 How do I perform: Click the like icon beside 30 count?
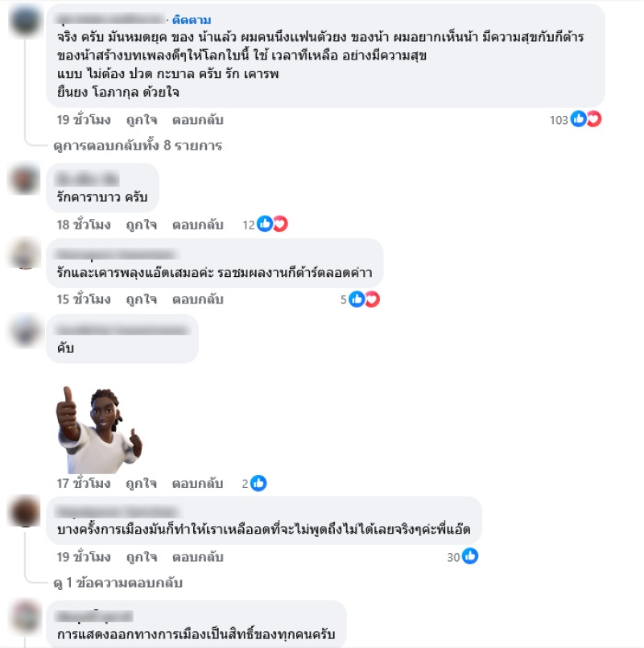[470, 556]
